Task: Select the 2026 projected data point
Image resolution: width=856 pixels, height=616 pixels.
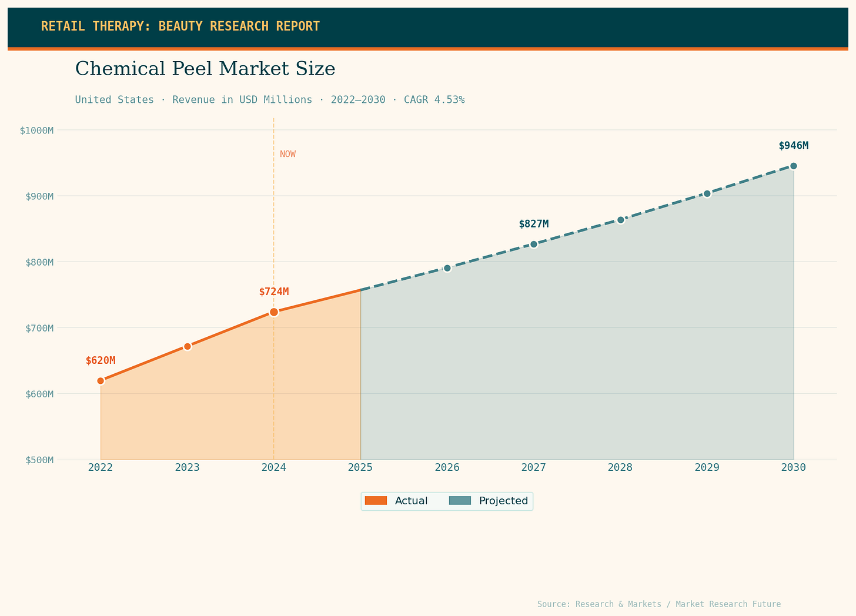Action: click(447, 268)
